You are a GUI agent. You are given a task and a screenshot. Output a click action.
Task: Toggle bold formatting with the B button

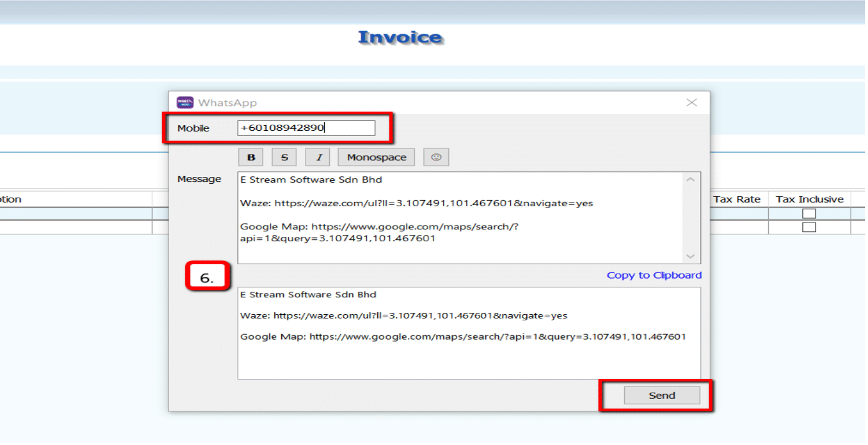click(x=251, y=158)
